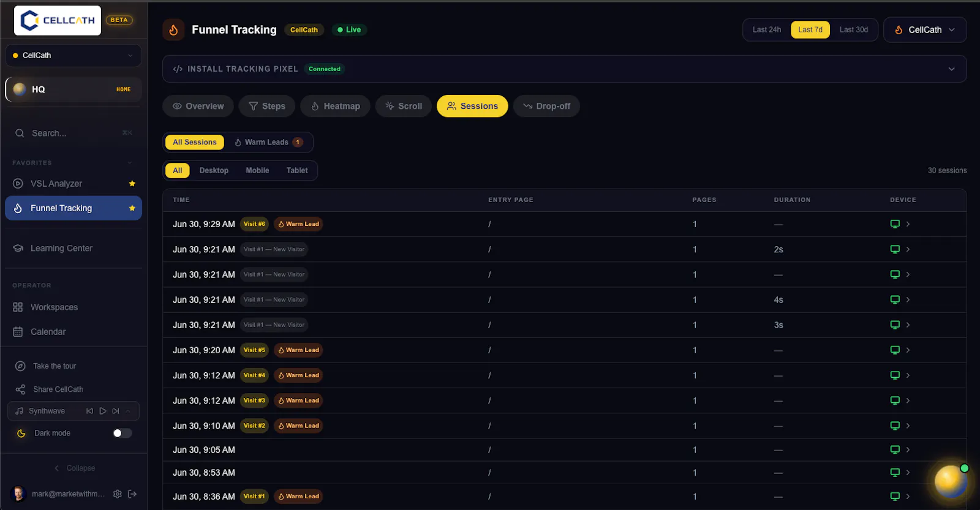Expand the Synthwave player options

coord(128,411)
